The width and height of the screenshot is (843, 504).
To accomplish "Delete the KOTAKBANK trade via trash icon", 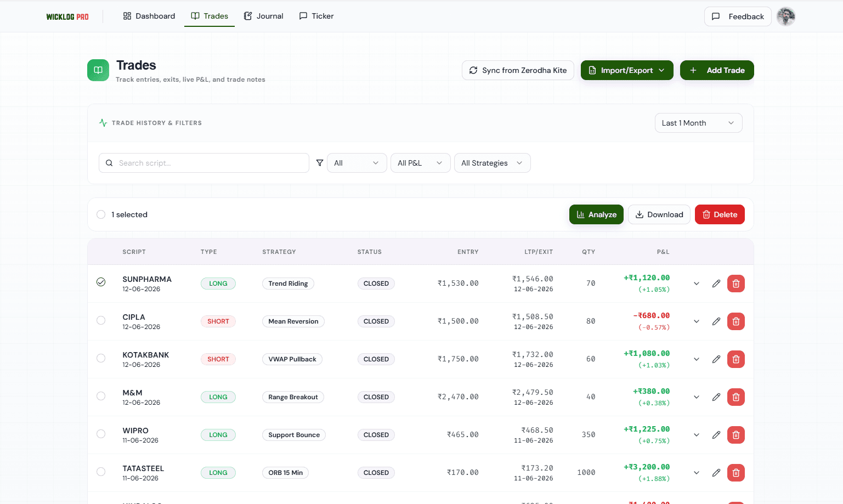I will pos(736,359).
